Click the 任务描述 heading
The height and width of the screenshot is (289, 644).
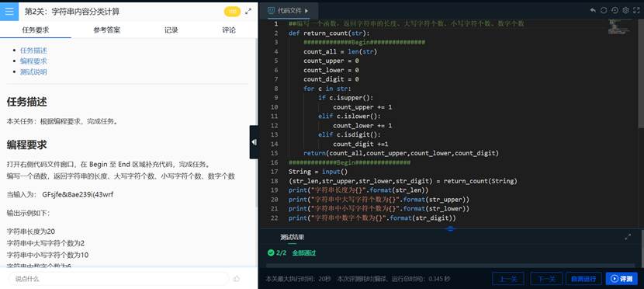[x=26, y=102]
